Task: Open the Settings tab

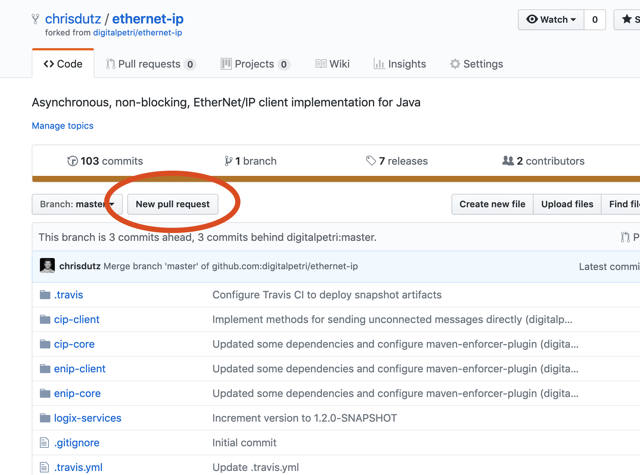Action: (476, 64)
